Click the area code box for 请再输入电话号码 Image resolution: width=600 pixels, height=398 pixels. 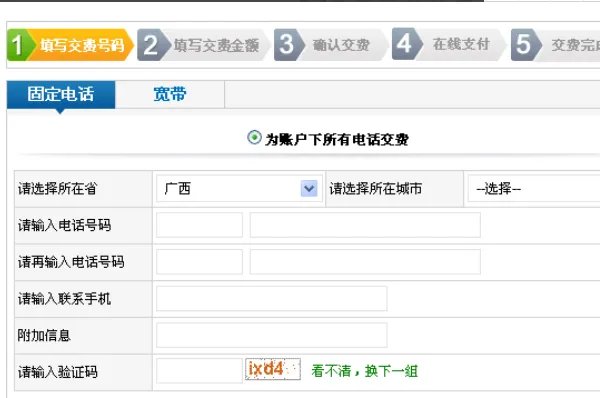(199, 262)
